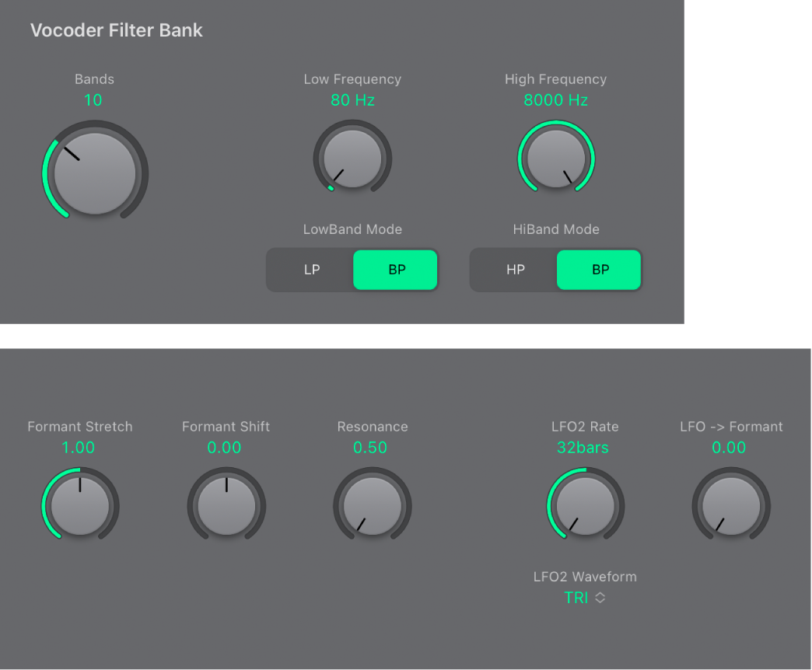This screenshot has width=812, height=670.
Task: Adjust the Bands knob
Action: [x=94, y=171]
